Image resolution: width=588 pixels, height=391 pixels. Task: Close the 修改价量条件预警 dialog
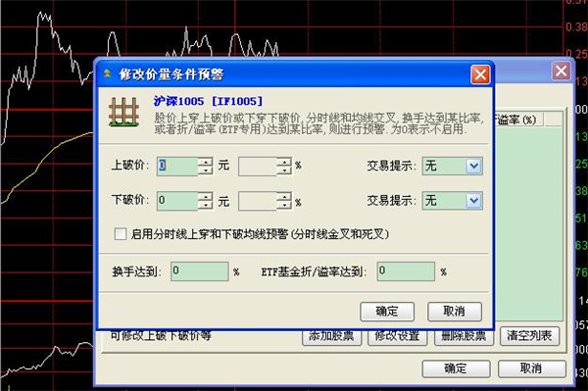480,74
